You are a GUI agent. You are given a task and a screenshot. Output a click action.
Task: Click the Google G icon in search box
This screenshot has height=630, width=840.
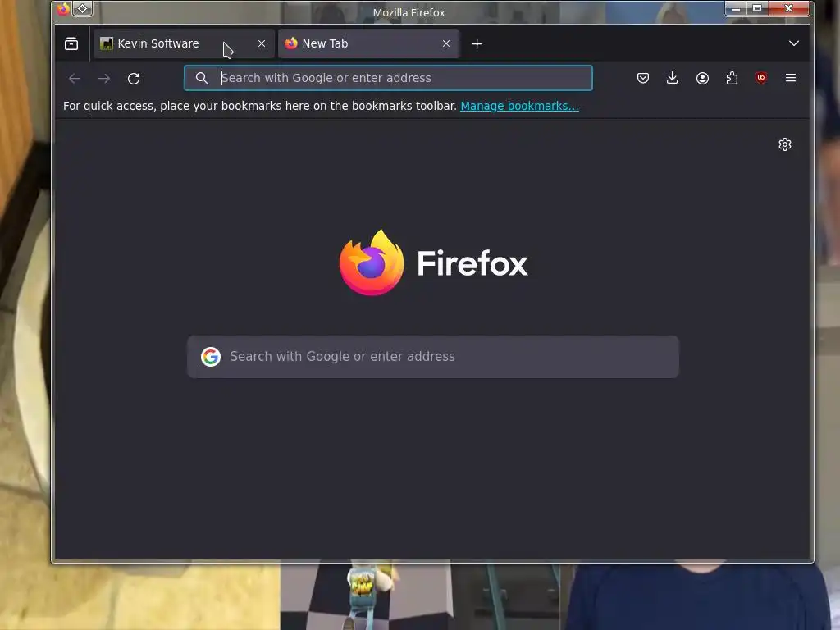(211, 357)
